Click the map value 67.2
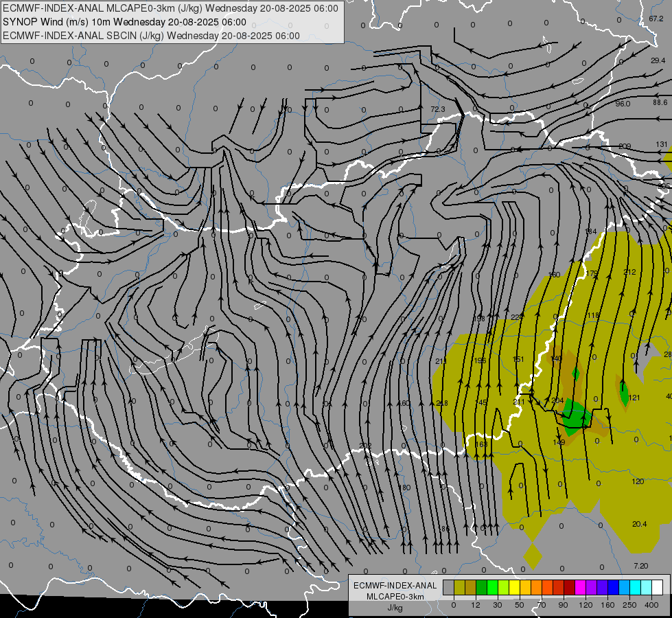 [x=656, y=19]
